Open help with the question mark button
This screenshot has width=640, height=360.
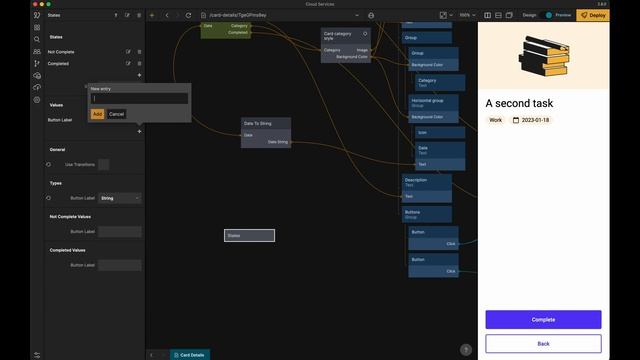tap(466, 350)
